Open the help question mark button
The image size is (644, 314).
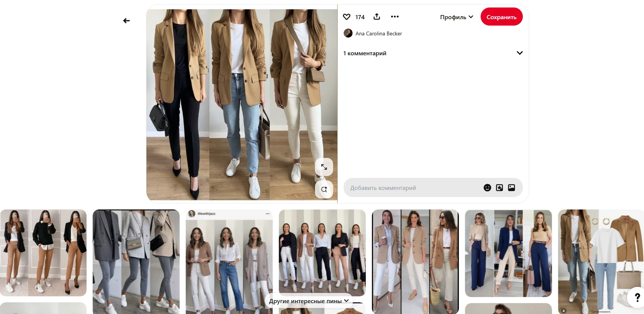(637, 297)
